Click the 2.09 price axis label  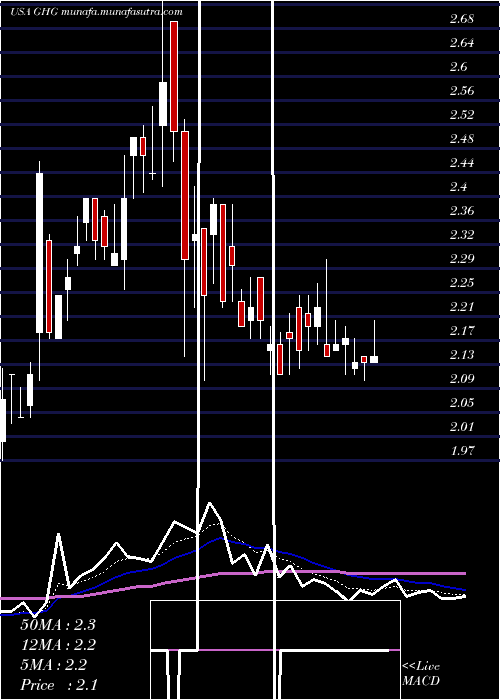click(462, 379)
